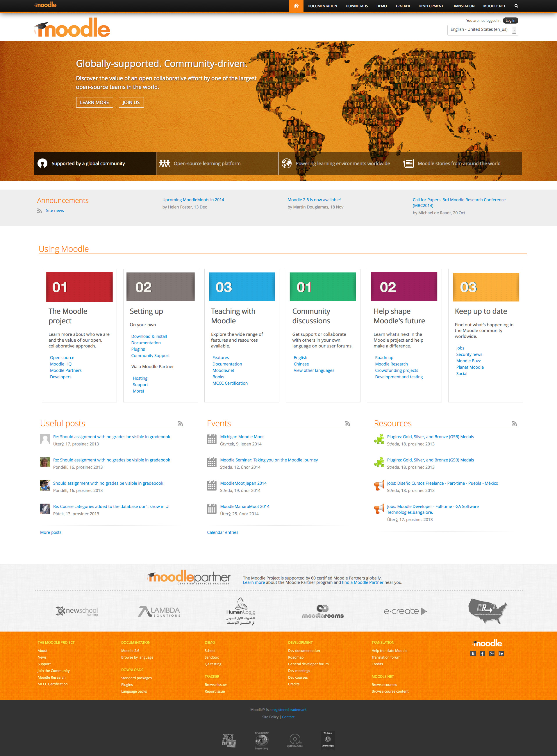557x756 pixels.
Task: Click the small Moodle logo in top bar
Action: [x=45, y=5]
